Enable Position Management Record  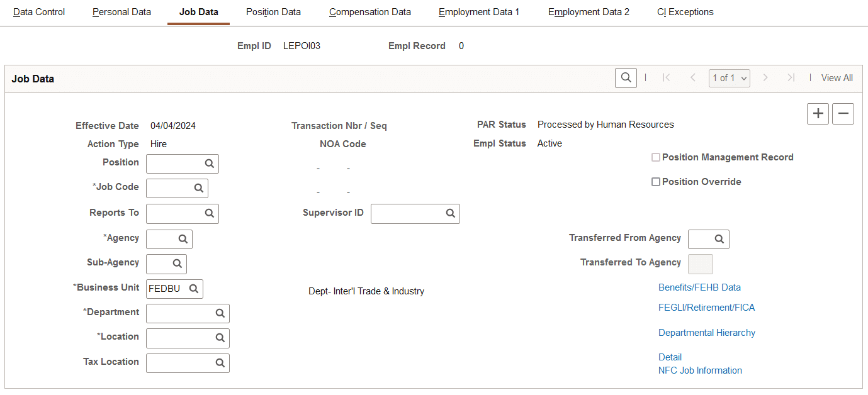click(x=656, y=157)
